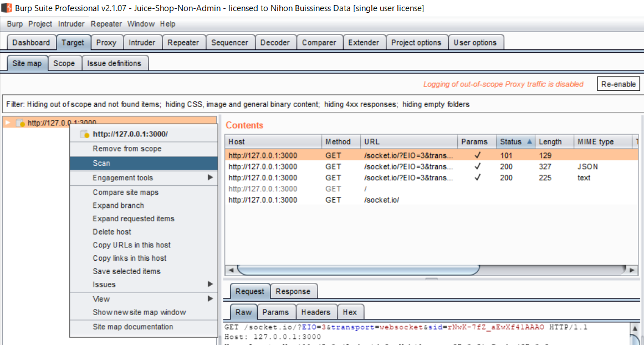Click the horizontal scrollbar of Contents table
Screen dimensions: 644x345
(x=358, y=270)
